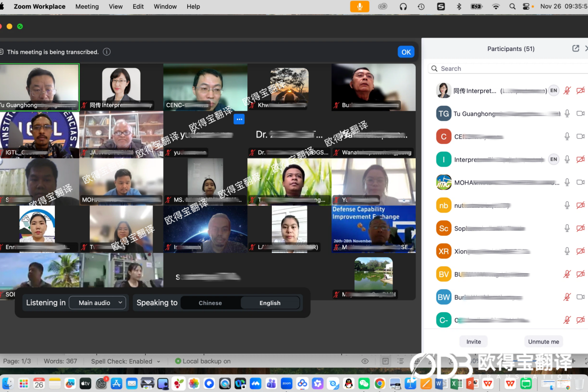Click the transcription info icon
The height and width of the screenshot is (392, 588).
107,52
